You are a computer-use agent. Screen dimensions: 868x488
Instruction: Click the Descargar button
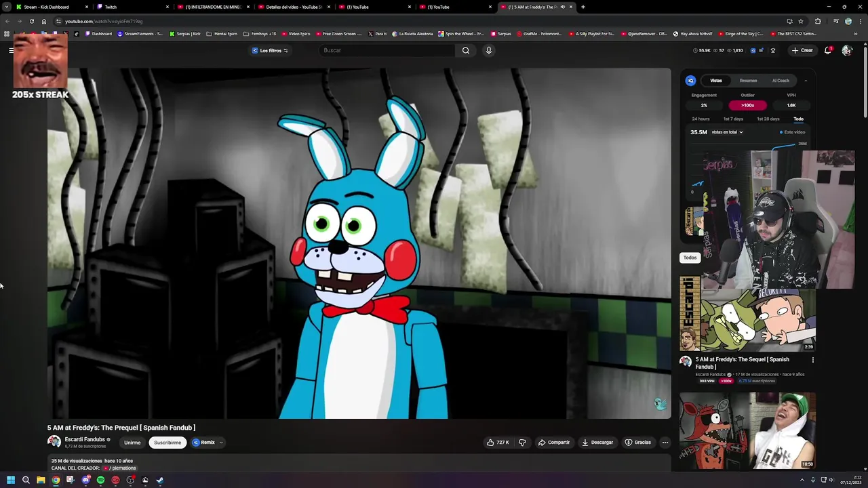pyautogui.click(x=597, y=443)
